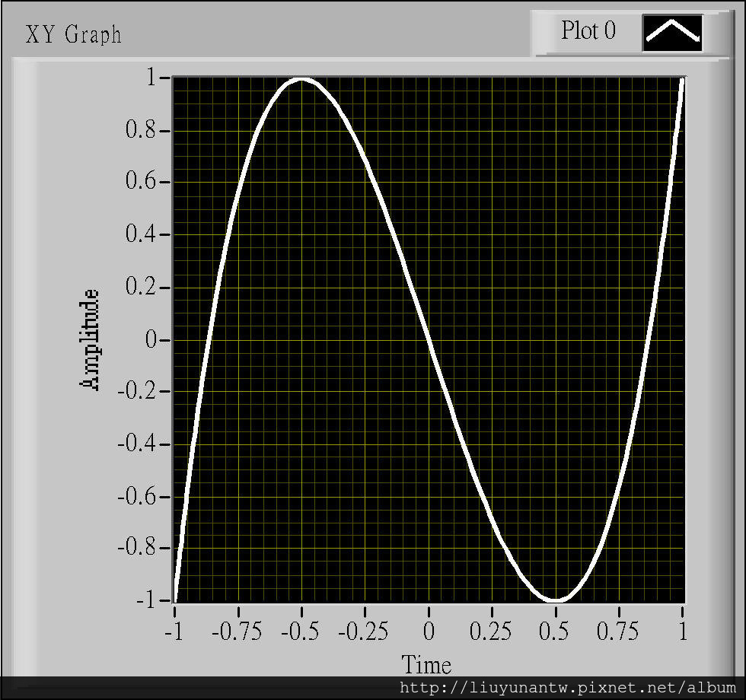Click the y-axis value -0.6

tap(137, 496)
